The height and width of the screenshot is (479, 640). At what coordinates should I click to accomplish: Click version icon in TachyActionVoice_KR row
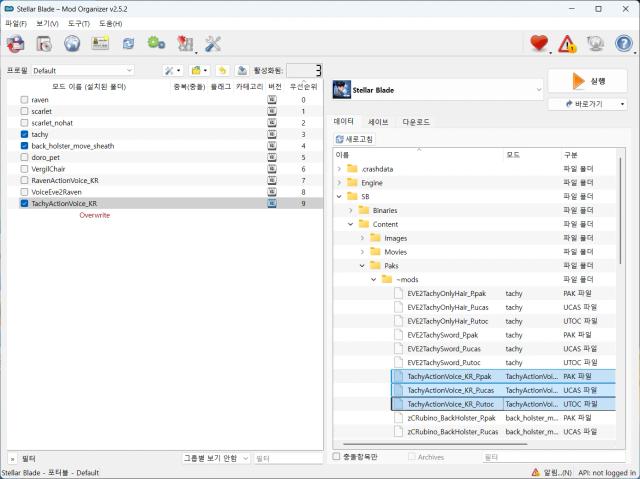click(x=272, y=203)
